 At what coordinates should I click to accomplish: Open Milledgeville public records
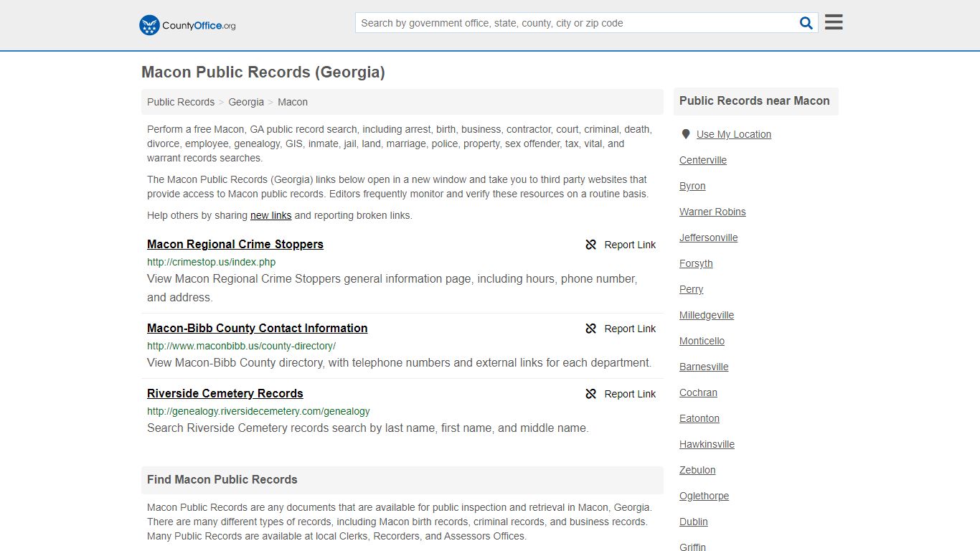coord(707,315)
